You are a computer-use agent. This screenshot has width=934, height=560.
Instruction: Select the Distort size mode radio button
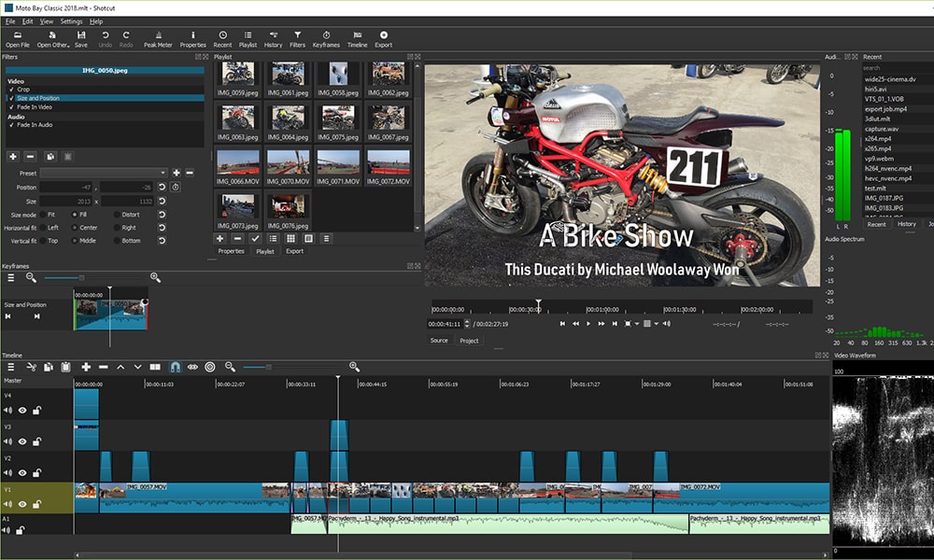[117, 215]
